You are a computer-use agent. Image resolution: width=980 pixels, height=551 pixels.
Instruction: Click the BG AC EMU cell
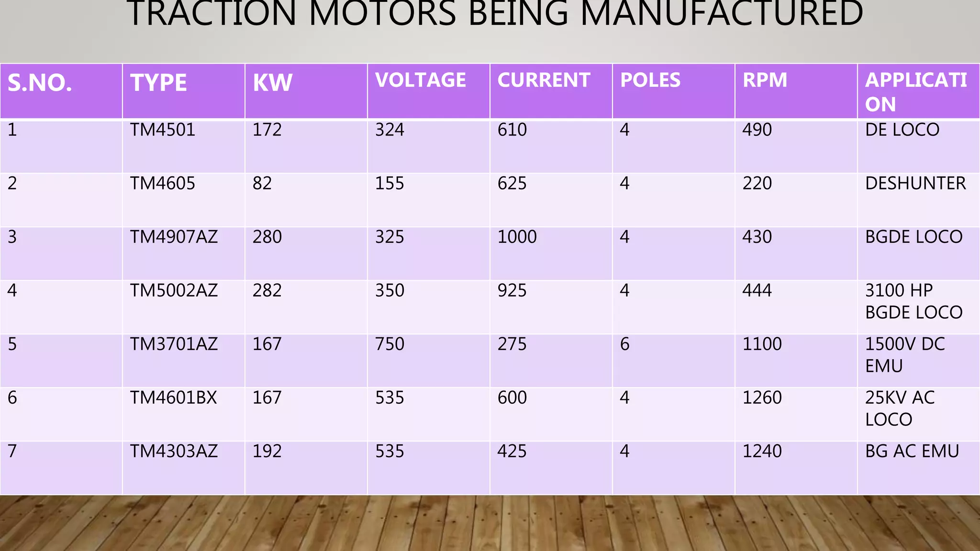(912, 452)
